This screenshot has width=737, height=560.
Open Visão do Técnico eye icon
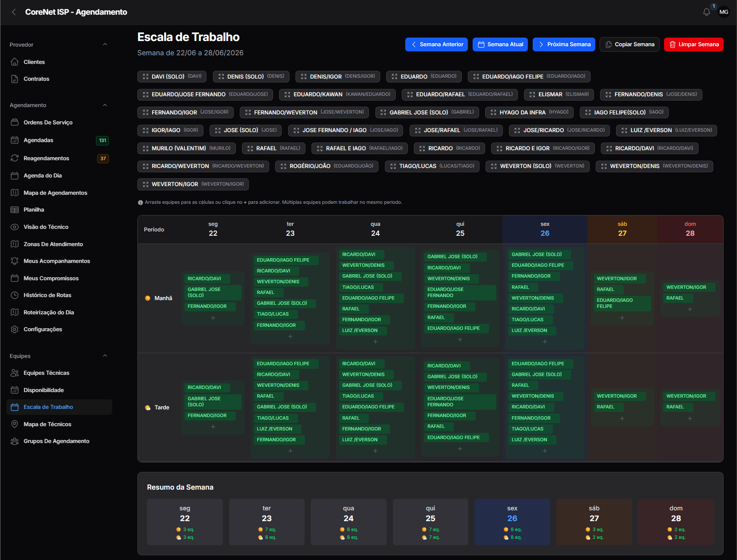(15, 227)
